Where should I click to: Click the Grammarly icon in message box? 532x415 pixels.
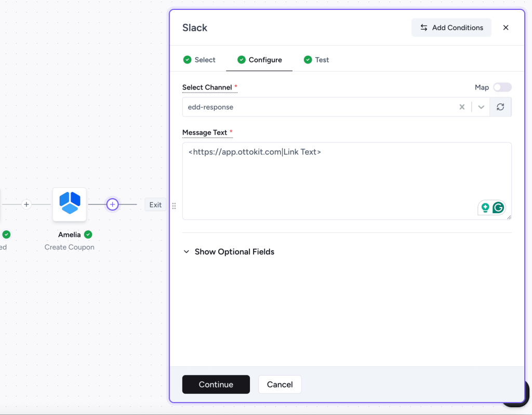tap(498, 207)
